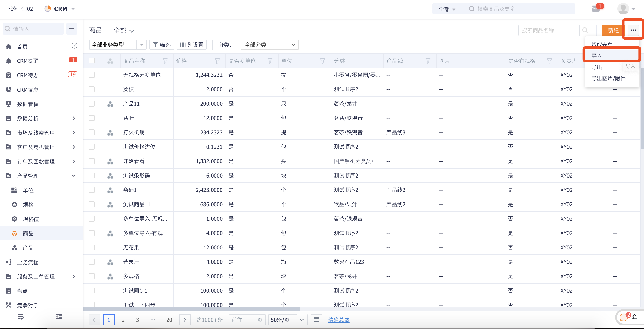The image size is (644, 329).
Task: Select 智能表单 from the more menu
Action: coord(602,45)
